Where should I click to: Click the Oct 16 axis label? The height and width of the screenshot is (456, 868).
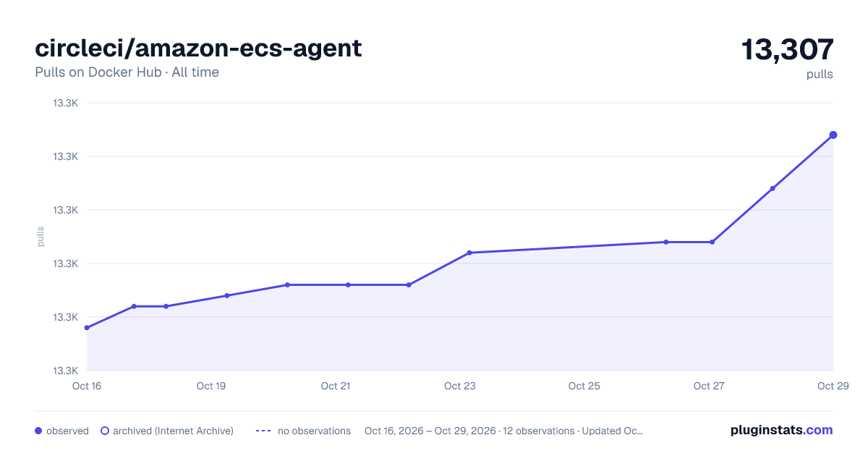tap(87, 386)
